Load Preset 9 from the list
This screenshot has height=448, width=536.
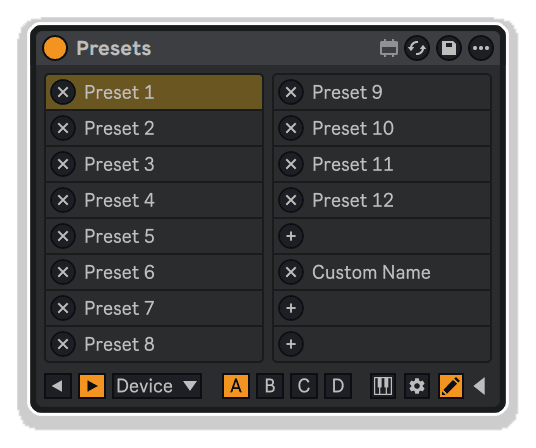(382, 92)
